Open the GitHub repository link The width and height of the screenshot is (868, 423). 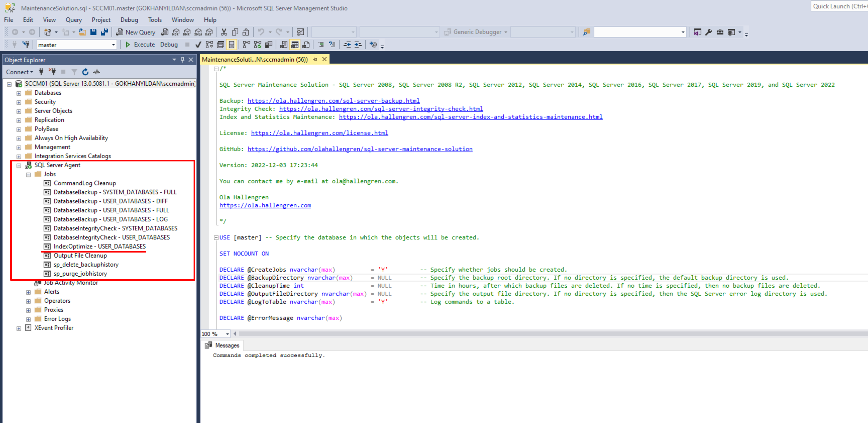coord(360,149)
